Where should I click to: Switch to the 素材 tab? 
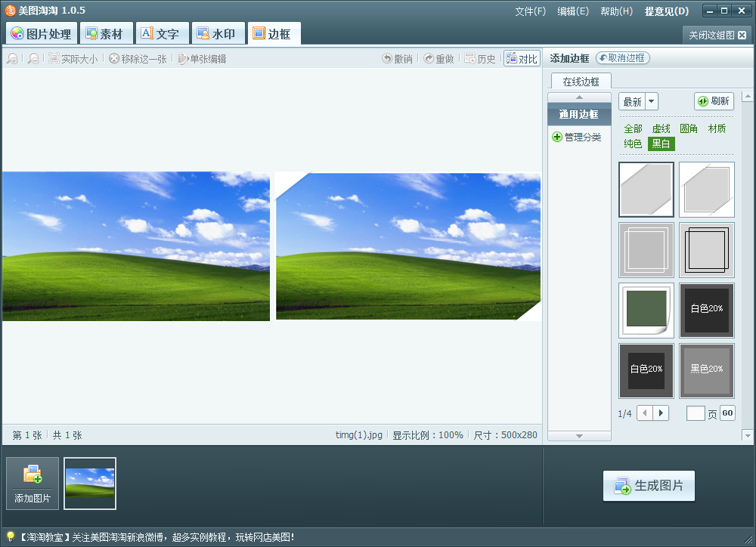(x=105, y=33)
